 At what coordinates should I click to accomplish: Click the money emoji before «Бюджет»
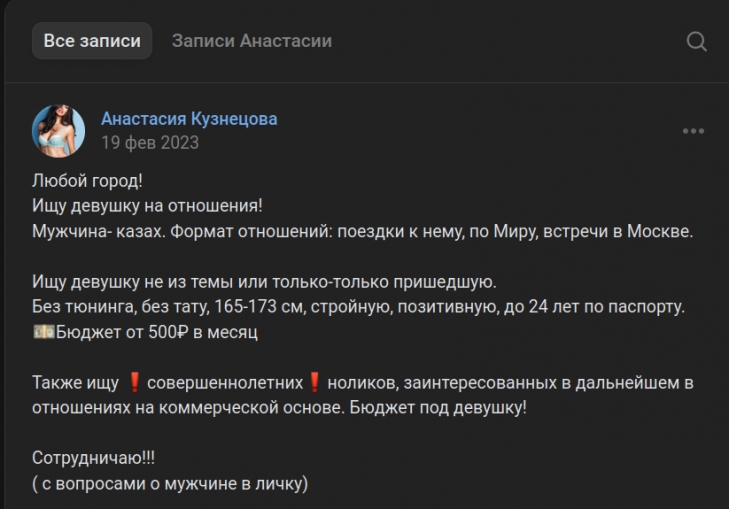pos(43,332)
